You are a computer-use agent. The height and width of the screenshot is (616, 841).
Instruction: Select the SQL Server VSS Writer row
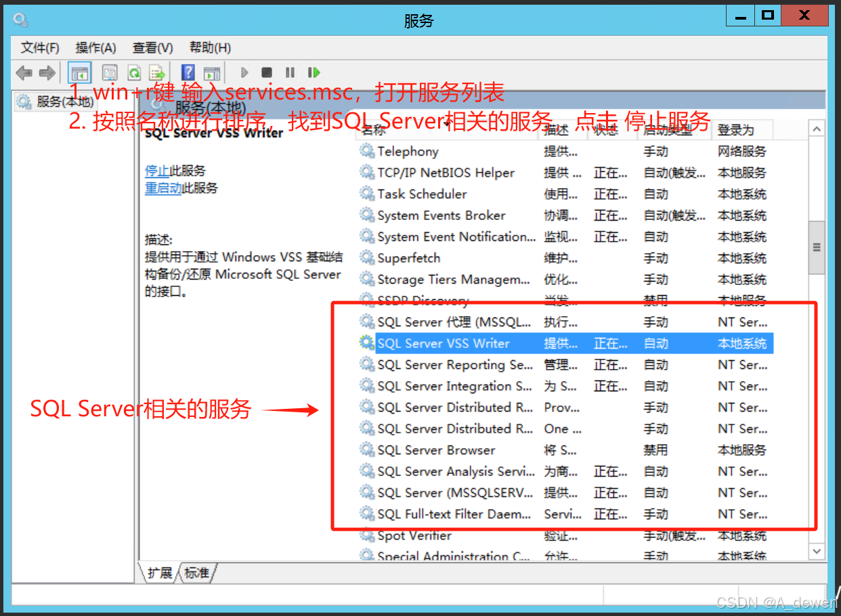(566, 343)
